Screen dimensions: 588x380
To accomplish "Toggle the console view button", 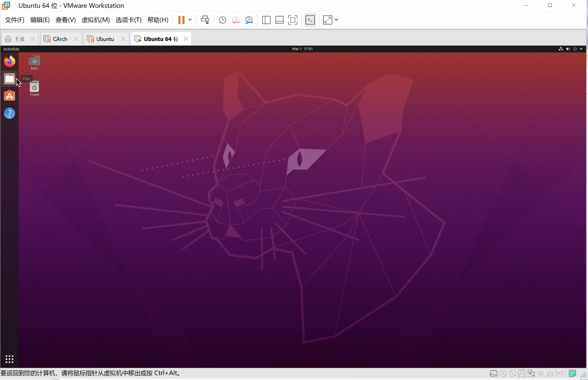I will pos(310,20).
